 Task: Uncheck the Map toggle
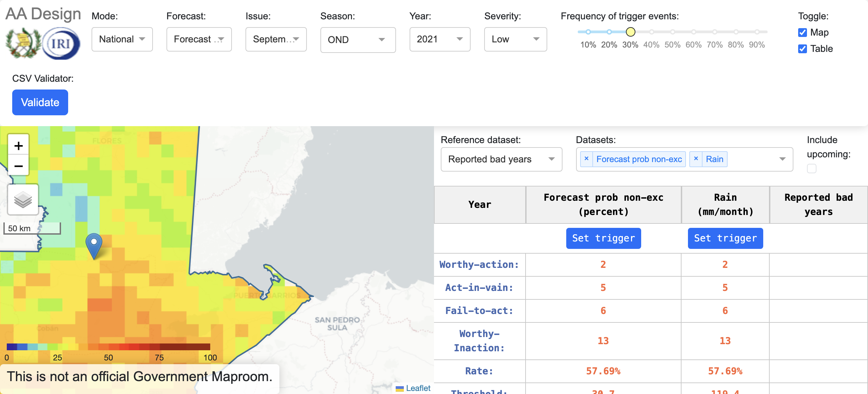[802, 33]
